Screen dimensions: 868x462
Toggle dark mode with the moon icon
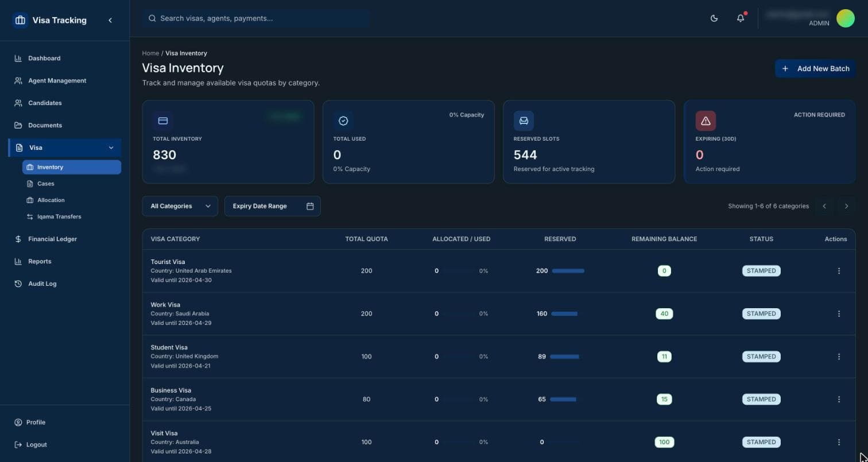pos(714,18)
